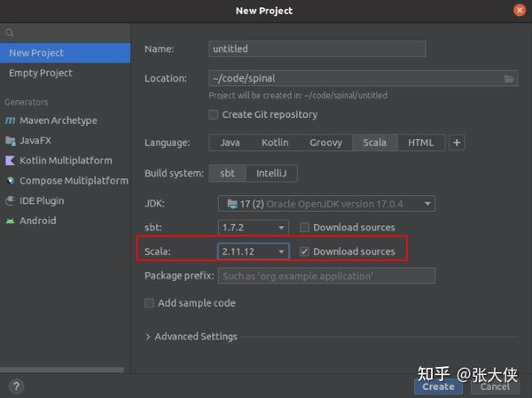This screenshot has width=532, height=398.
Task: Select IntelliJ build system
Action: point(271,174)
